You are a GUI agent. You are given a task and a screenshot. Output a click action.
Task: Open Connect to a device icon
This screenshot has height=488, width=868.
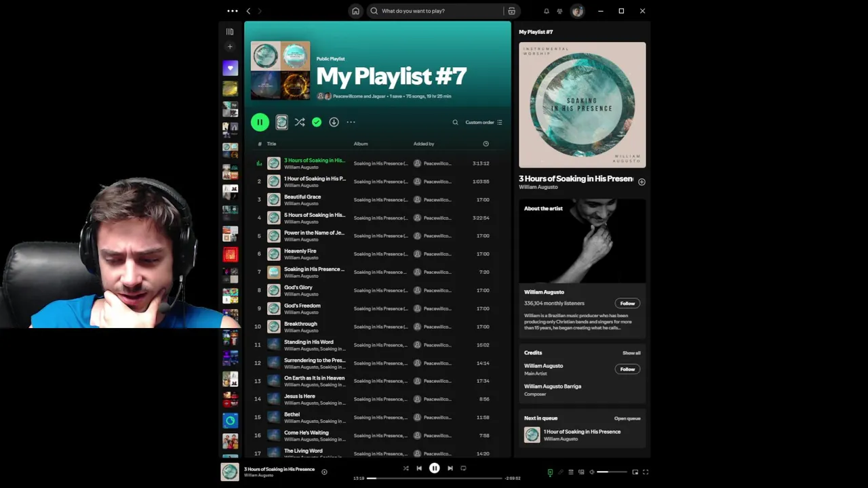click(x=581, y=472)
